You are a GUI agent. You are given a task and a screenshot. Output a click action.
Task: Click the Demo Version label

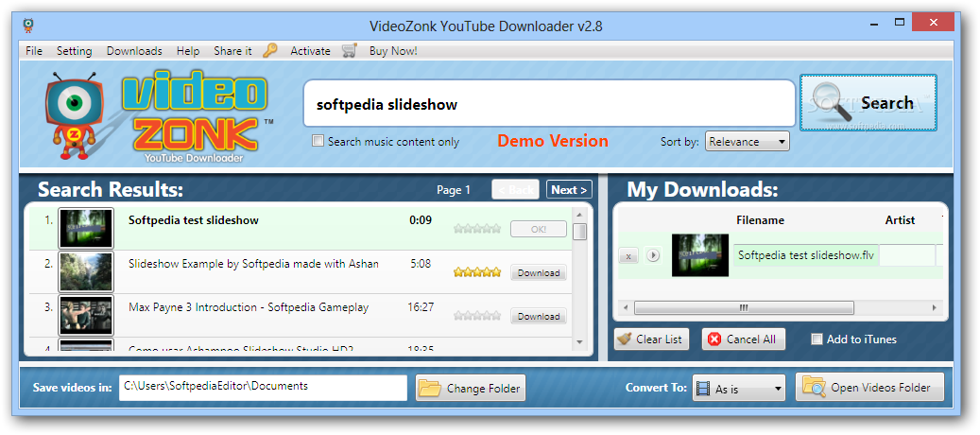pos(553,141)
